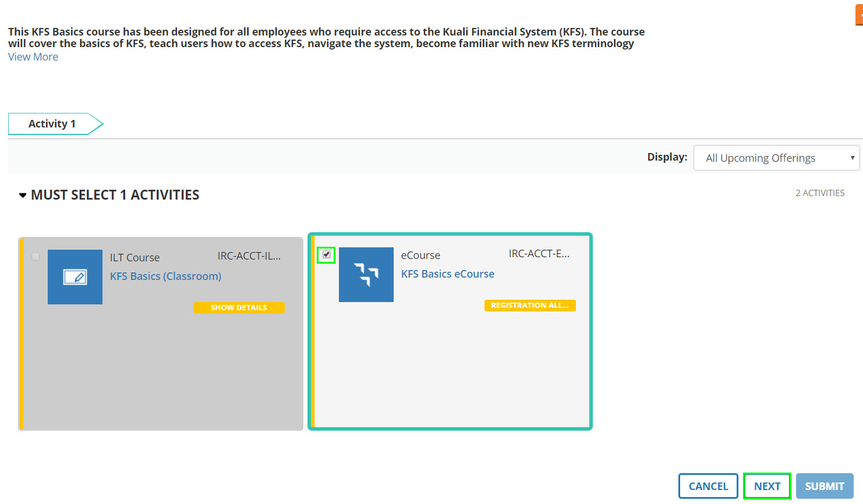Click the 2 Activities count label
The height and width of the screenshot is (504, 863).
click(819, 193)
